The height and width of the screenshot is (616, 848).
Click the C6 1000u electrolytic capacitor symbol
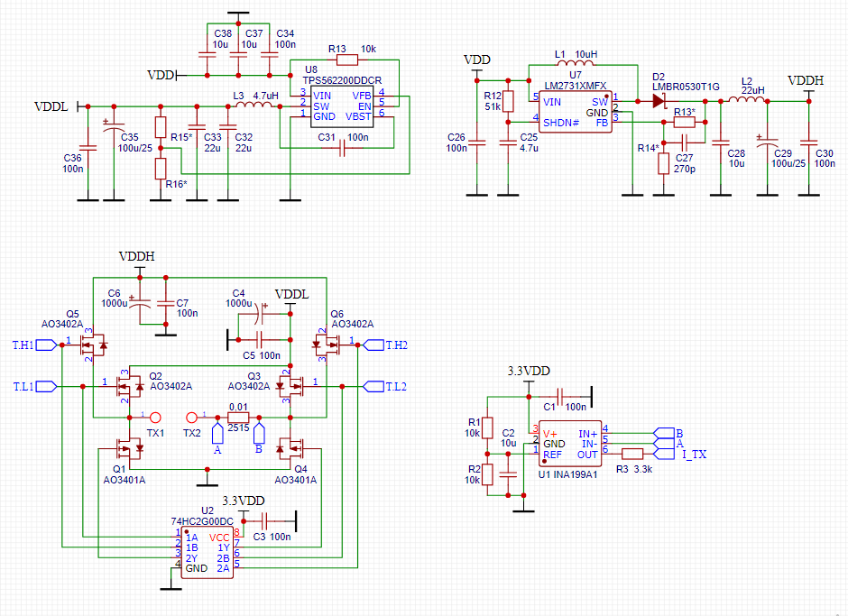coord(140,302)
